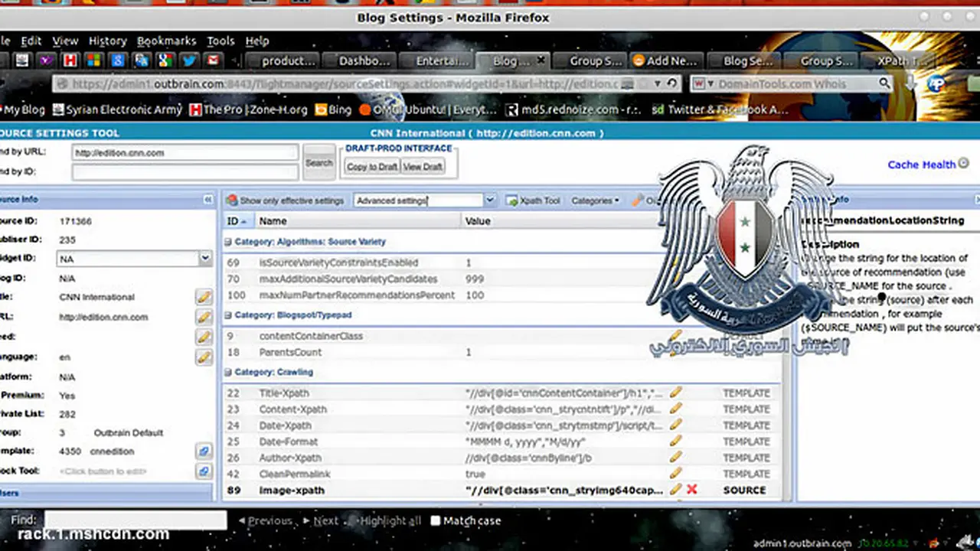Open the History menu
This screenshot has width=980, height=551.
107,41
